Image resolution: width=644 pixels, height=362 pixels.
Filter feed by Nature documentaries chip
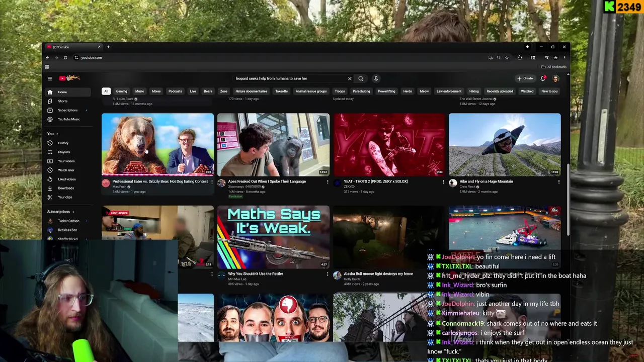coord(251,91)
